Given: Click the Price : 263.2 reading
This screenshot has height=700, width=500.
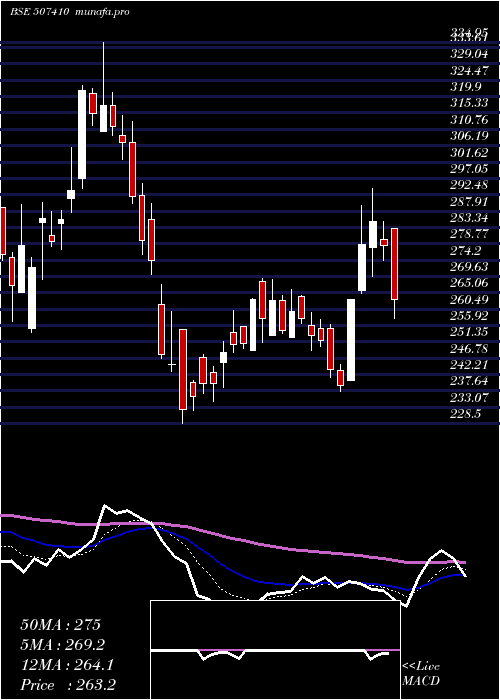Looking at the screenshot, I should coord(68,685).
